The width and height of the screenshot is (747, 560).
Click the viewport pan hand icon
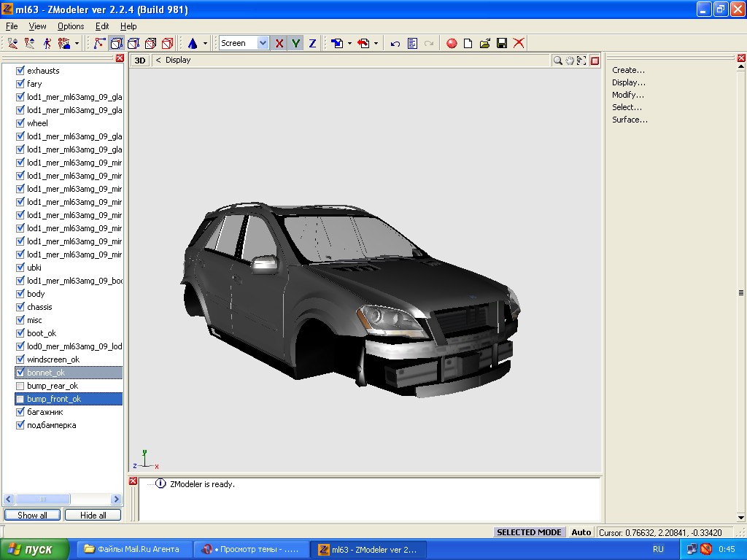pos(570,61)
